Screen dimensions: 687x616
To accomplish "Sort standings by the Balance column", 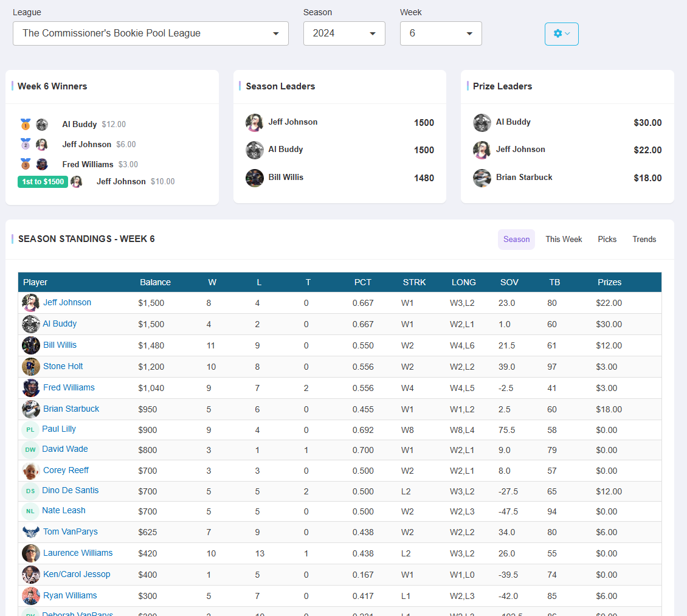I will (x=155, y=282).
